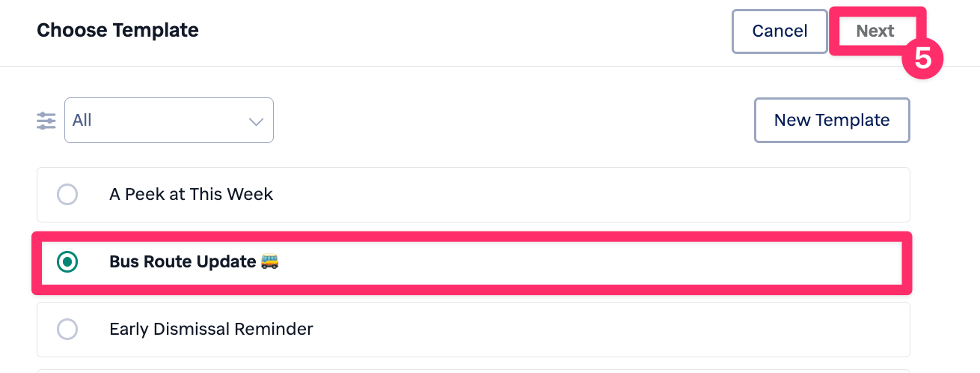
Task: Click the bus emoji beside Bus Route Update
Action: click(x=269, y=261)
